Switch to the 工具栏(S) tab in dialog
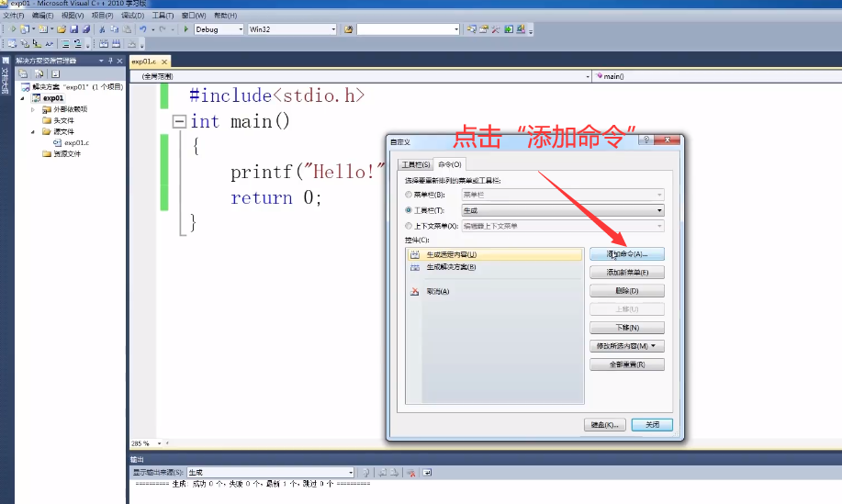842x504 pixels. tap(416, 164)
